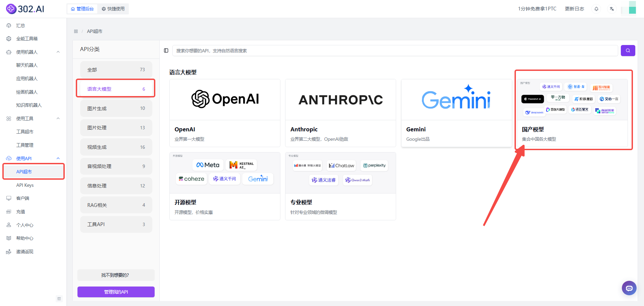Image resolution: width=644 pixels, height=306 pixels.
Task: Click the 邀请返现 icon
Action: pos(9,252)
